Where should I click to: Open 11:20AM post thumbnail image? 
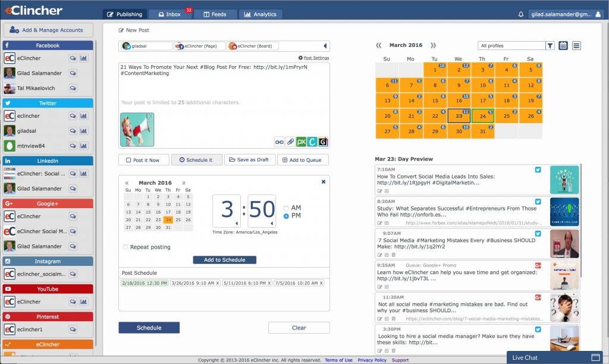tap(565, 307)
